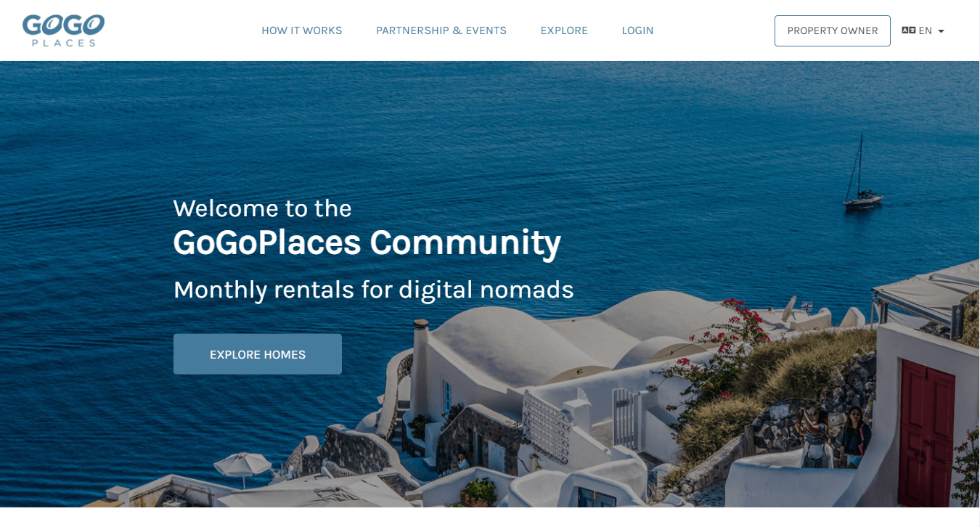Click the 'Welcome to the' text

(262, 208)
